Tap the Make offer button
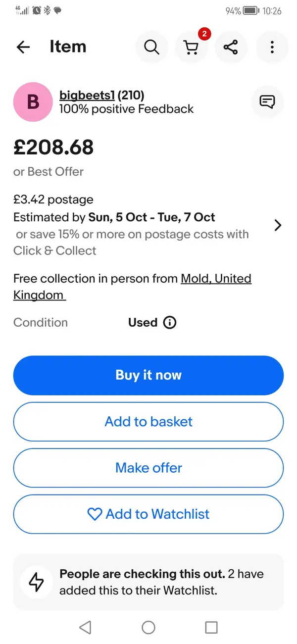297x644 pixels. [x=148, y=468]
